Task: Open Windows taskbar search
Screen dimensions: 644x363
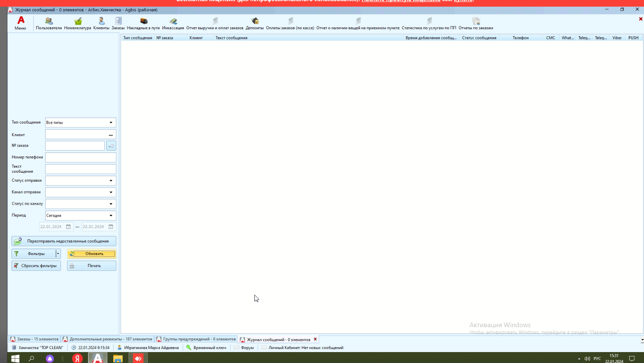Action: tap(32, 358)
